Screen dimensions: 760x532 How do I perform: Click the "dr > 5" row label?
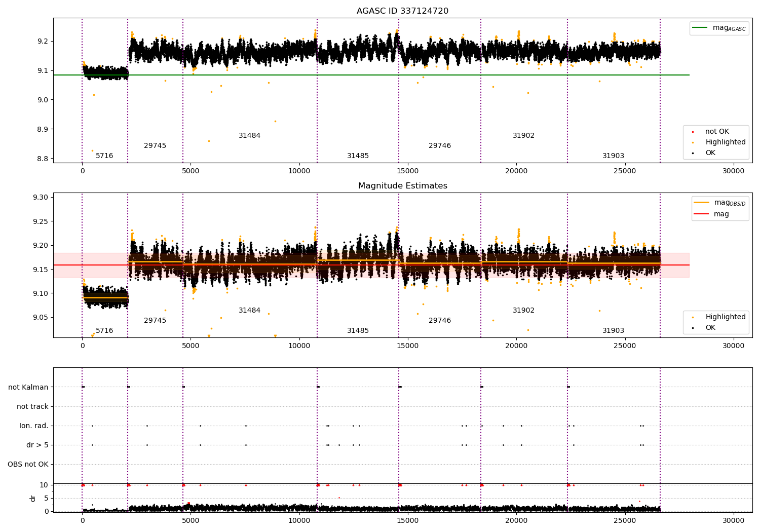coord(37,445)
